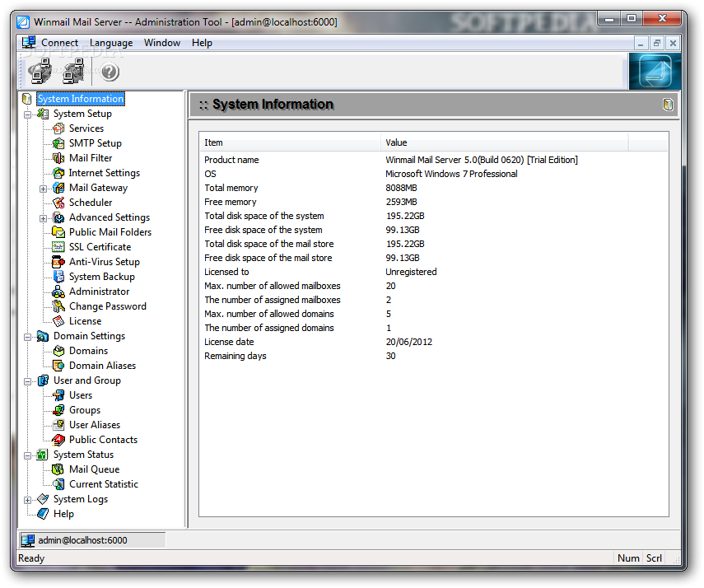Click the connect to server toolbar icon
Screen dimensions: 704x588
click(40, 72)
